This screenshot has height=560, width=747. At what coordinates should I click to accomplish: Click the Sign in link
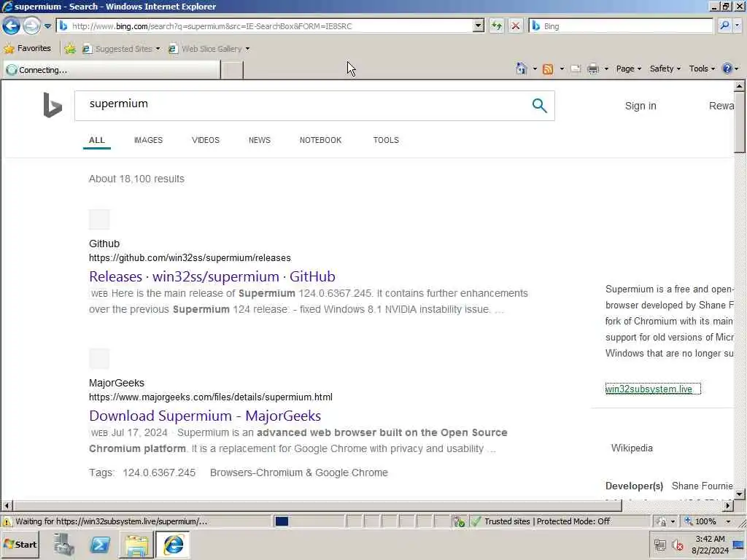(640, 106)
